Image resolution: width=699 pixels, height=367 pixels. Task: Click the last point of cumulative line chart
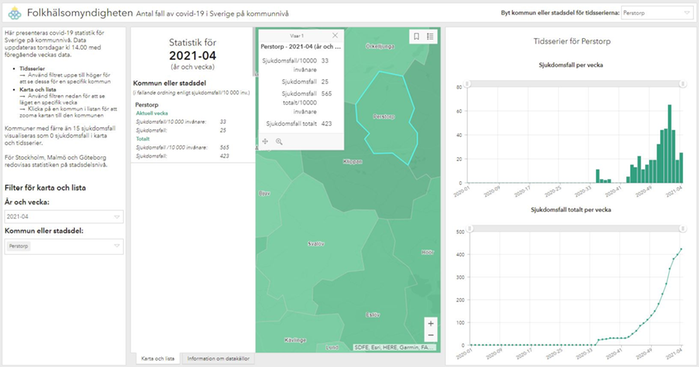681,249
